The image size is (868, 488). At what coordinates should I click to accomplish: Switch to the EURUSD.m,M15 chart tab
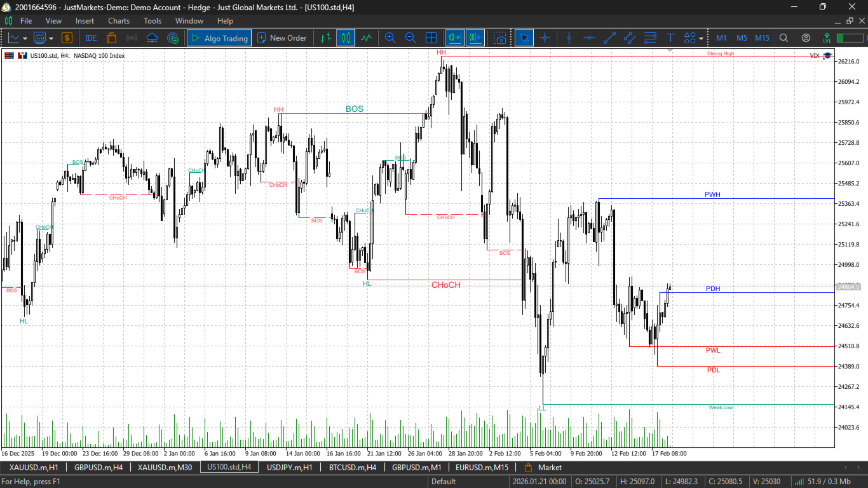pyautogui.click(x=482, y=468)
